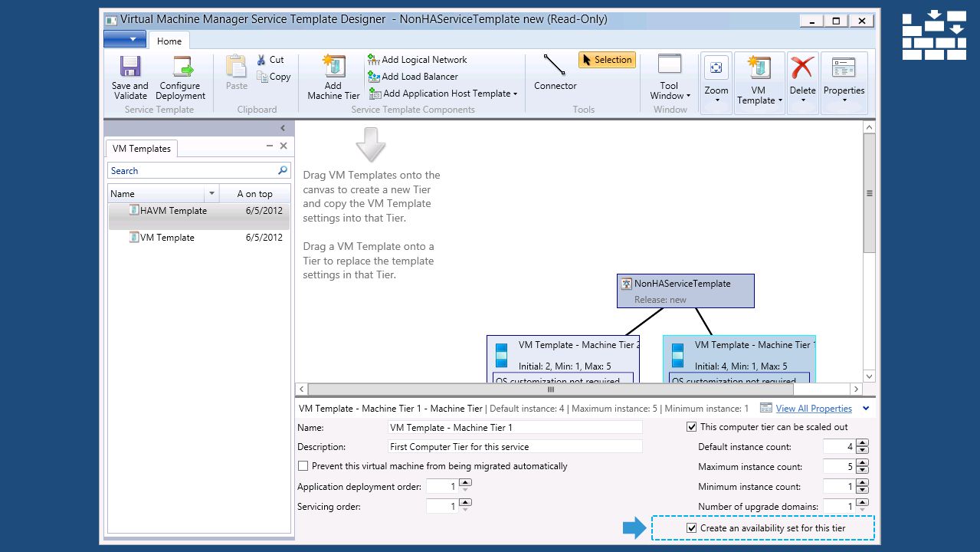Click the tier Name field
This screenshot has width=980, height=552.
(515, 428)
